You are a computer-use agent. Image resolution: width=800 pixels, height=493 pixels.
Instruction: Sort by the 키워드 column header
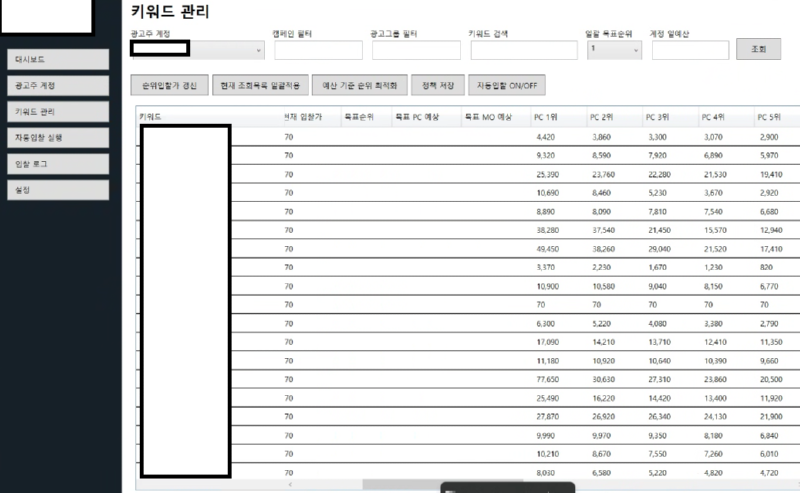[x=209, y=117]
